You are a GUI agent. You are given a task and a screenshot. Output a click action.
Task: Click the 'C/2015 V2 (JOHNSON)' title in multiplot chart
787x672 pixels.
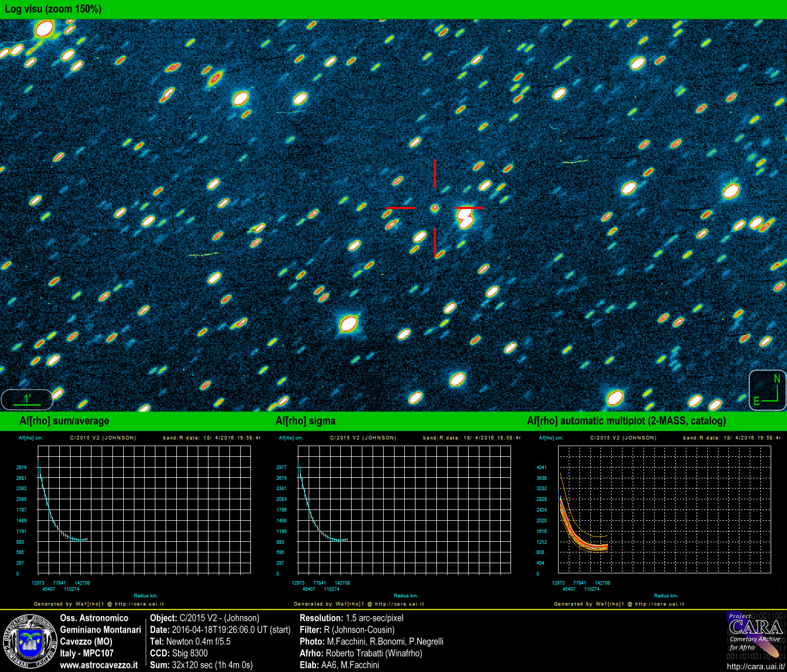623,438
